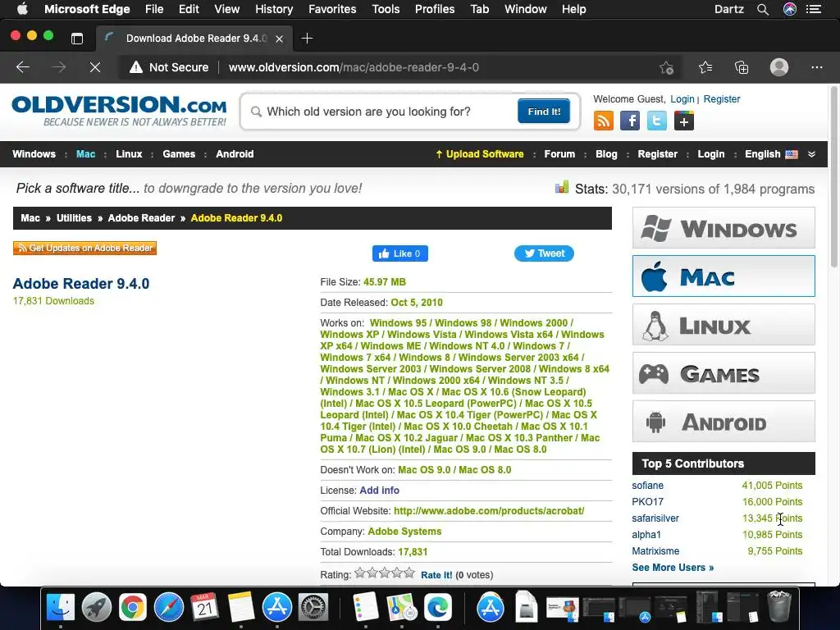The height and width of the screenshot is (630, 840).
Task: Open the Windows category sidebar button
Action: click(724, 228)
